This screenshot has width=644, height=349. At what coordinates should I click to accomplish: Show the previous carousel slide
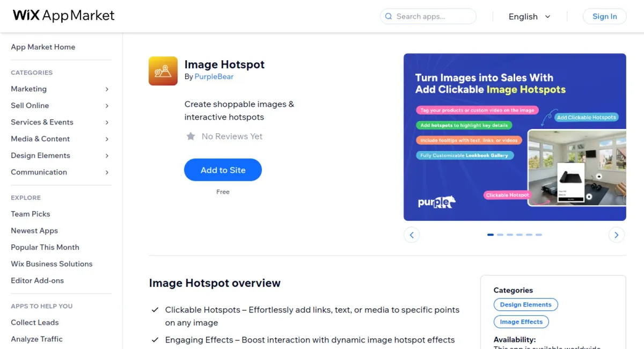pyautogui.click(x=412, y=235)
